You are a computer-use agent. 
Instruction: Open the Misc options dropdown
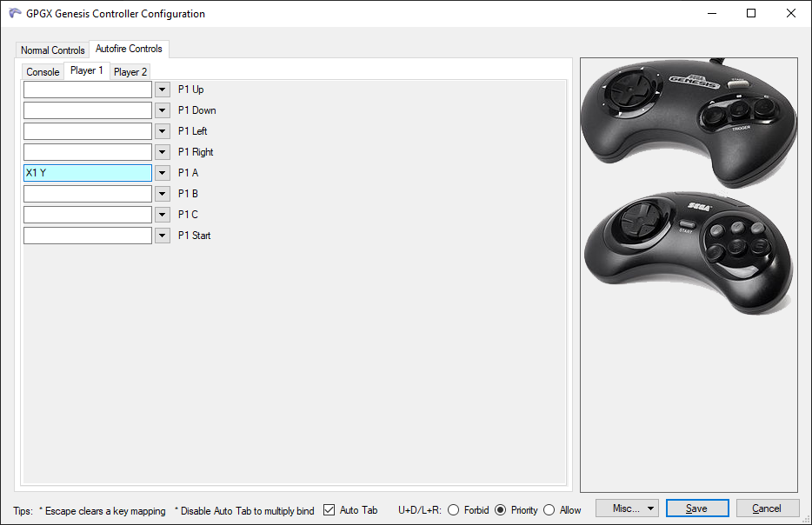coord(627,508)
